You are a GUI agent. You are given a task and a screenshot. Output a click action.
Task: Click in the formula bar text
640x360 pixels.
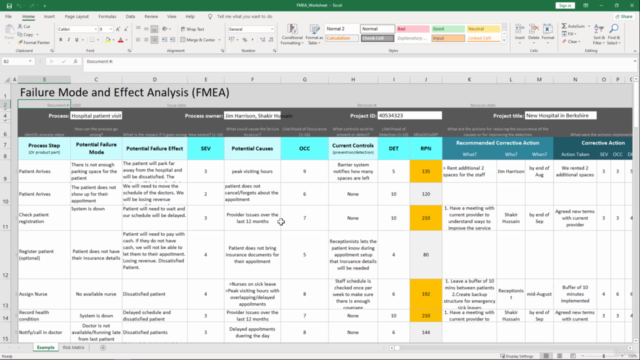pyautogui.click(x=100, y=61)
